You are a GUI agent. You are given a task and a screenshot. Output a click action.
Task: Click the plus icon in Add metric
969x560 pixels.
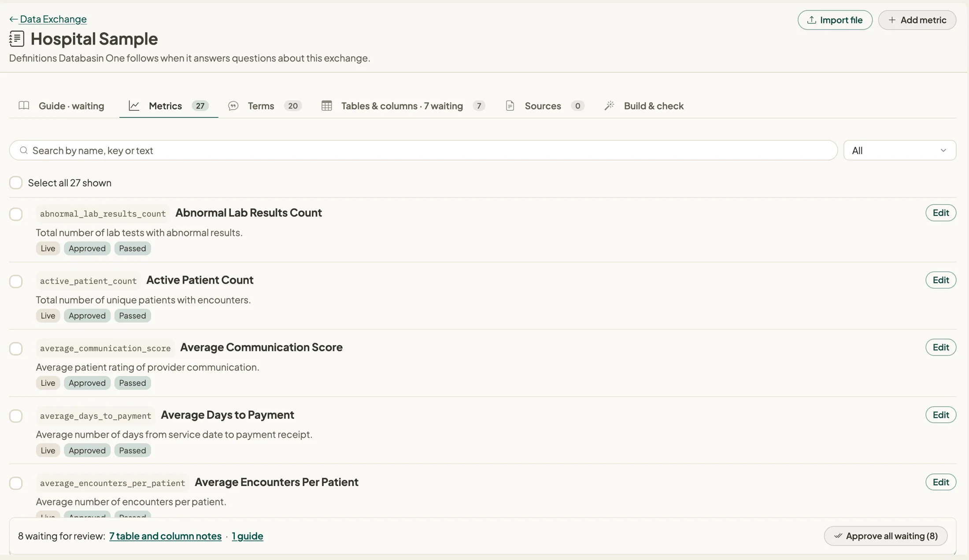[x=892, y=20]
